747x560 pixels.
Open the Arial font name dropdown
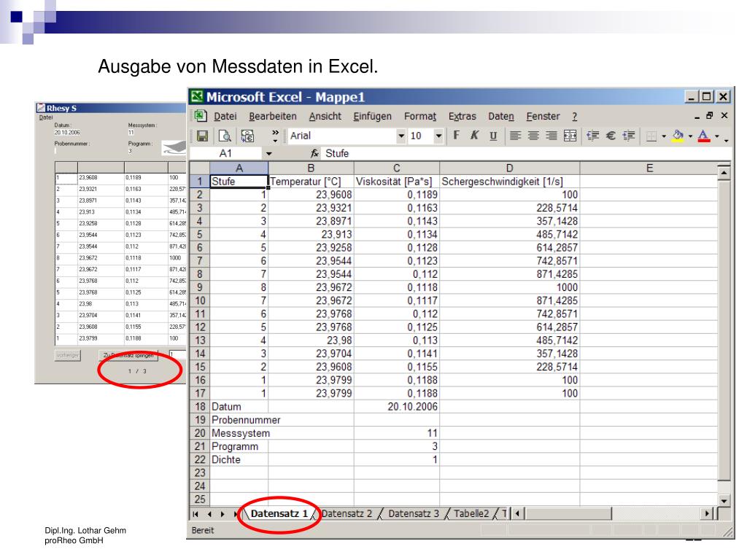click(x=401, y=136)
